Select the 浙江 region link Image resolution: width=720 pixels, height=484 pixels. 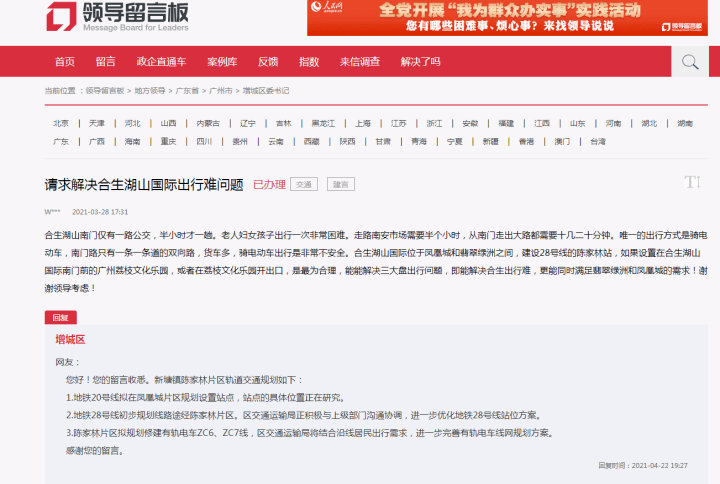(434, 124)
